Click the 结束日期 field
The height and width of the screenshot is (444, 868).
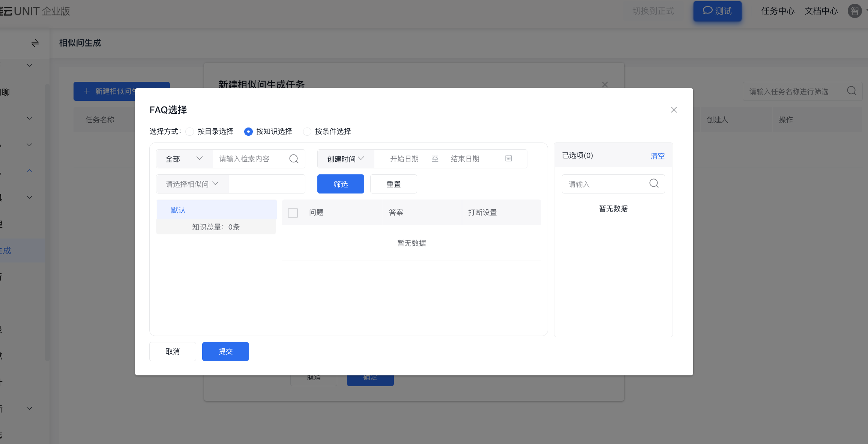click(465, 159)
